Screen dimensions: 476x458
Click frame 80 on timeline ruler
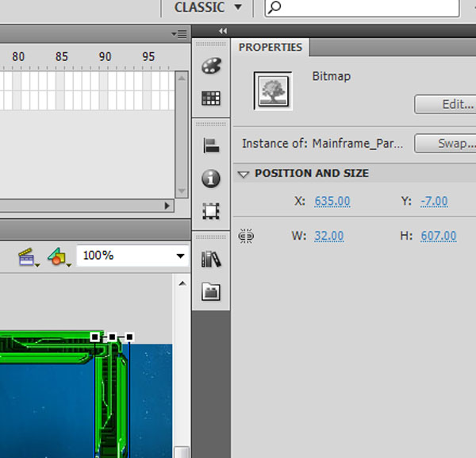click(18, 57)
